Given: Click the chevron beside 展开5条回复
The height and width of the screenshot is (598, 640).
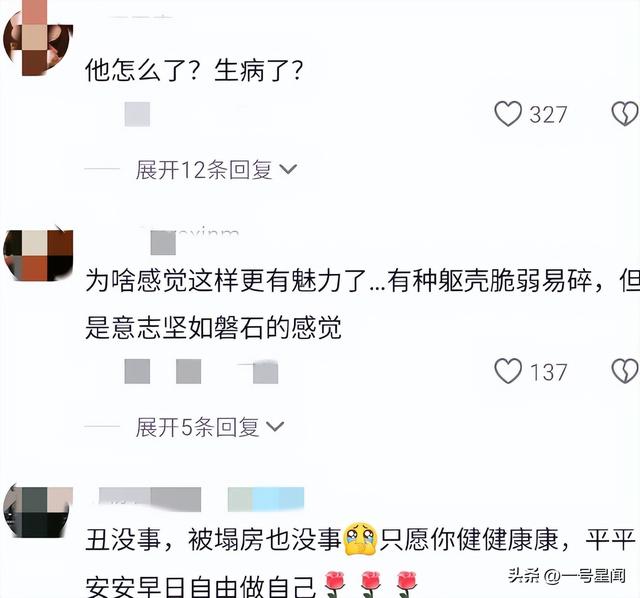Looking at the screenshot, I should [275, 426].
